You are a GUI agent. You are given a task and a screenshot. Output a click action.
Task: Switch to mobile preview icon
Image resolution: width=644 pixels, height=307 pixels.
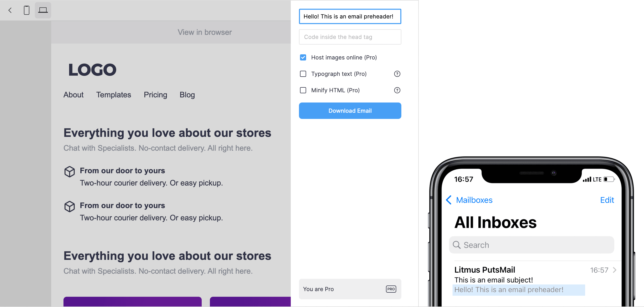[27, 10]
